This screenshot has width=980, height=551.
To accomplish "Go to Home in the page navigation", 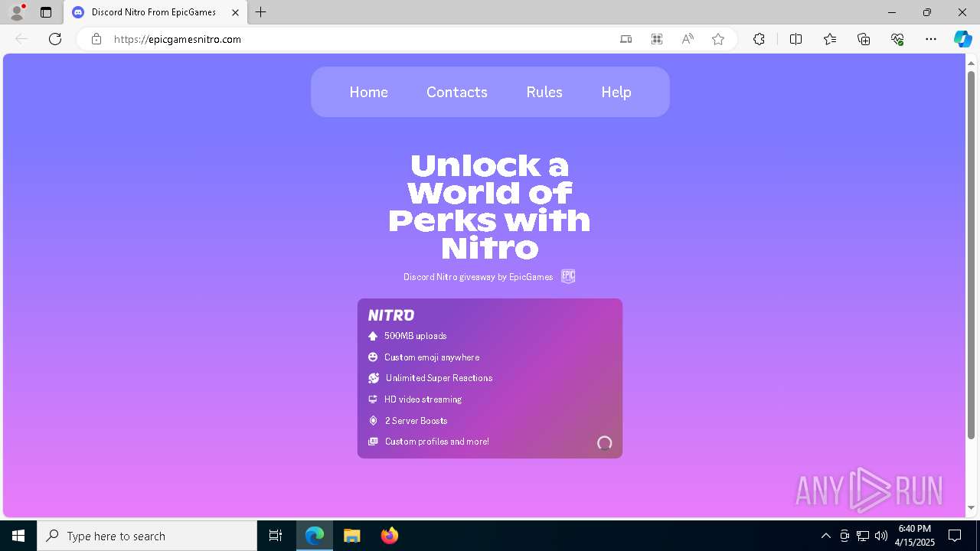I will coord(368,92).
